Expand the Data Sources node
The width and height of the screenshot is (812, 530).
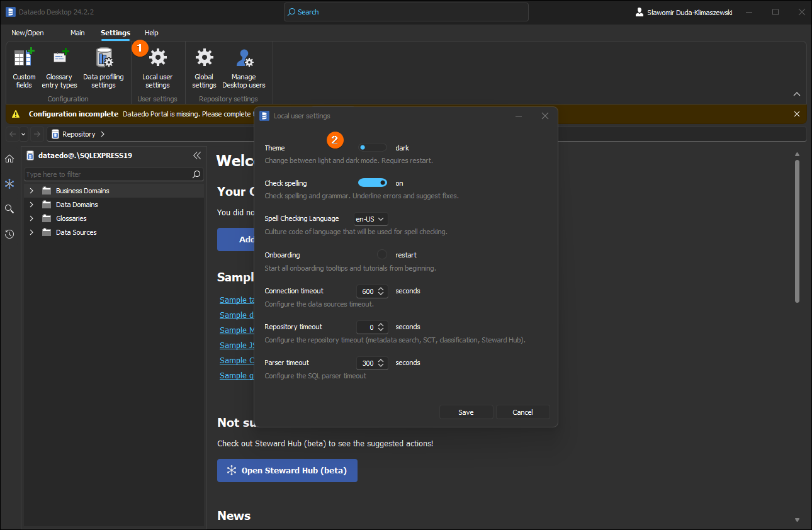pyautogui.click(x=31, y=232)
